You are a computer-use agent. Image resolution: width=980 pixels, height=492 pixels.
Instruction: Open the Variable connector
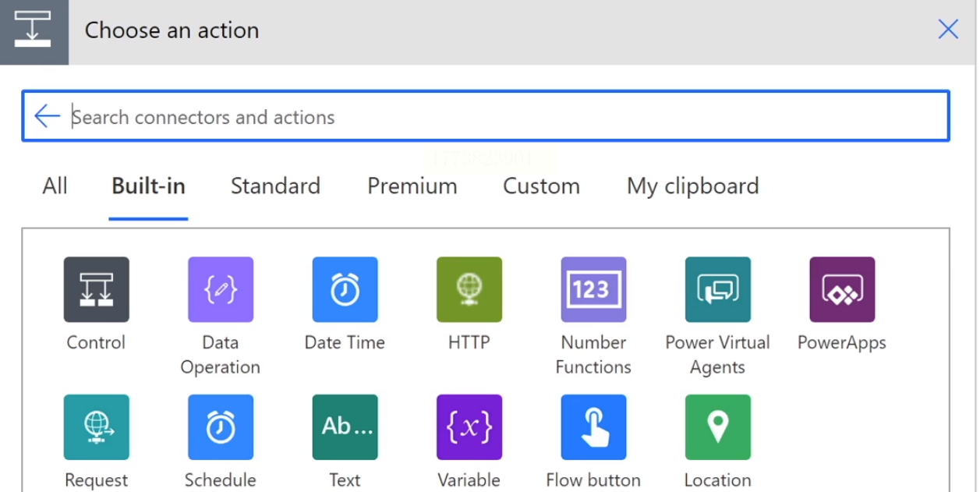pyautogui.click(x=469, y=427)
